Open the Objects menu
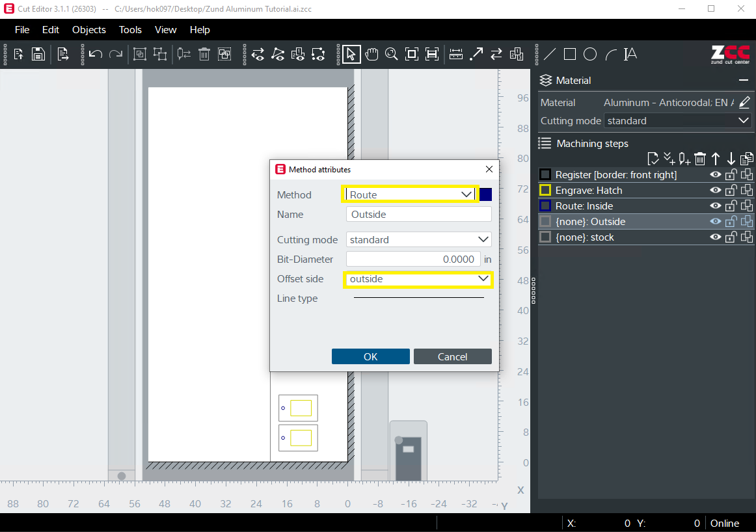The height and width of the screenshot is (532, 756). (89, 30)
